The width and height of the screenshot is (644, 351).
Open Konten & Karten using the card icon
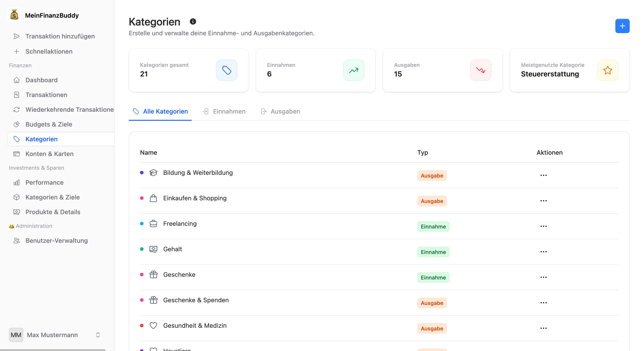point(17,154)
